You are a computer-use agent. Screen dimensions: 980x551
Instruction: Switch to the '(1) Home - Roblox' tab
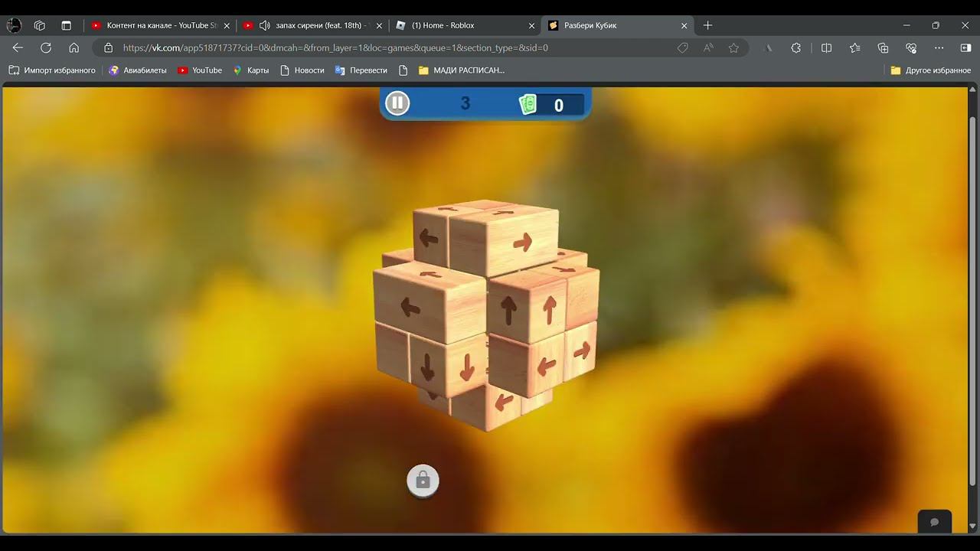(465, 25)
